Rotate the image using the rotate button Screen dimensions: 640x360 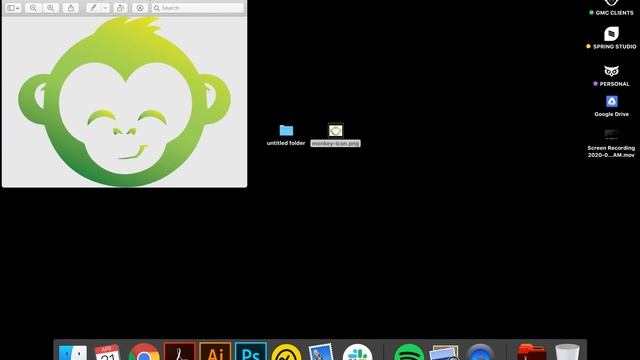point(120,8)
